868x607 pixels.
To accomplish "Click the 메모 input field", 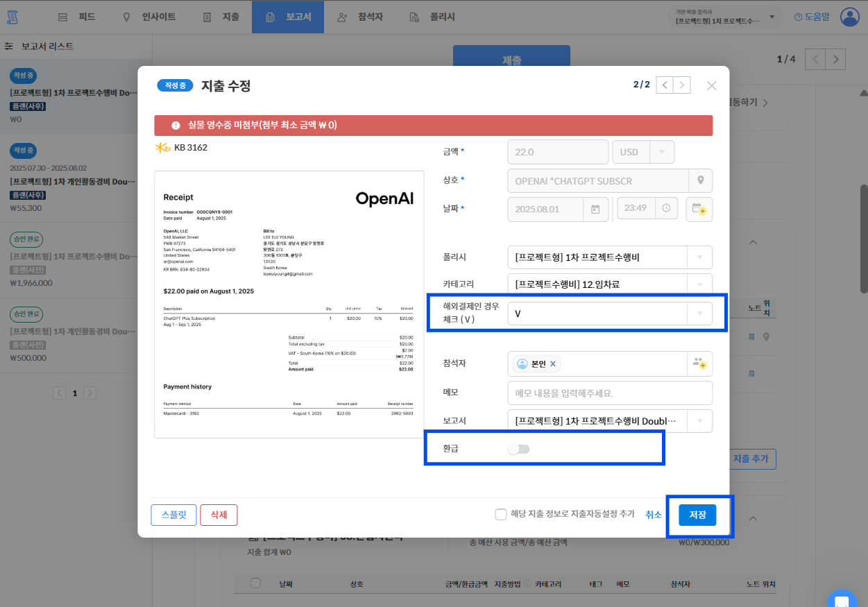I will 610,393.
